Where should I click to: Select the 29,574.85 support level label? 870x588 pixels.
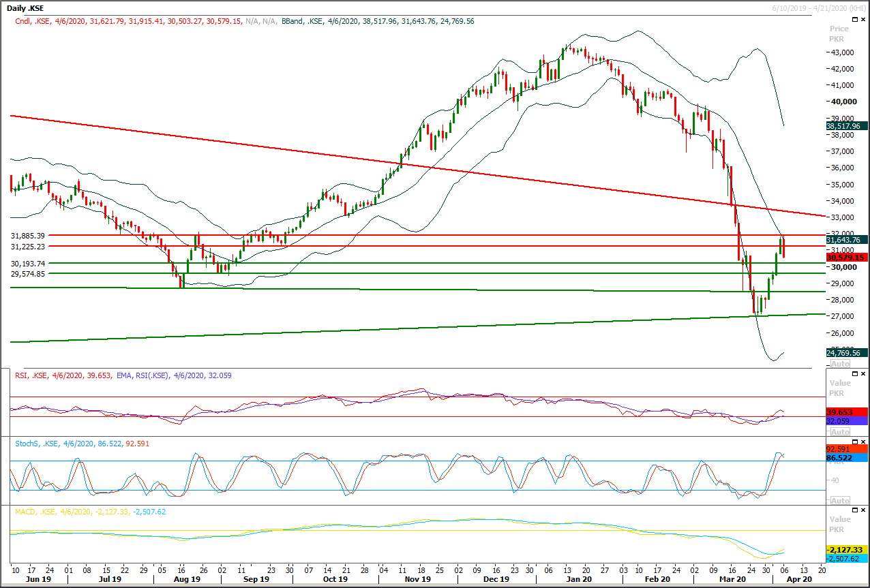28,274
